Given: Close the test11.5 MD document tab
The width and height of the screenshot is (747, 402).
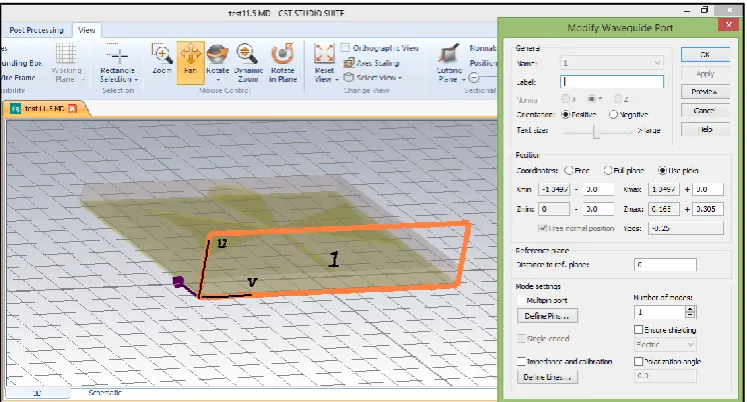Looking at the screenshot, I should [x=72, y=109].
